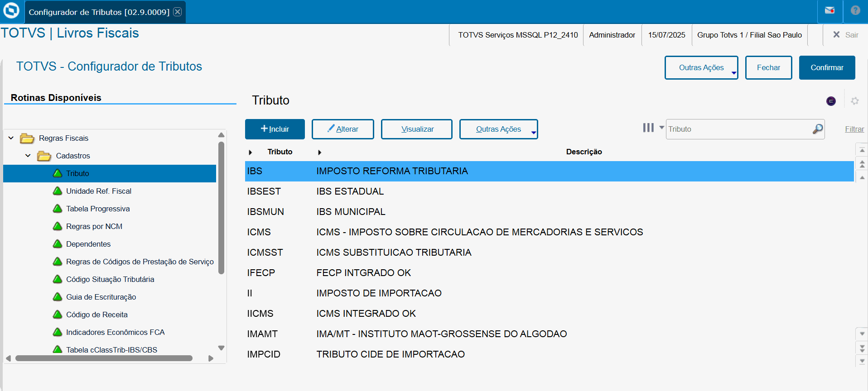Select the IBSMUN row
The image size is (868, 391).
549,212
